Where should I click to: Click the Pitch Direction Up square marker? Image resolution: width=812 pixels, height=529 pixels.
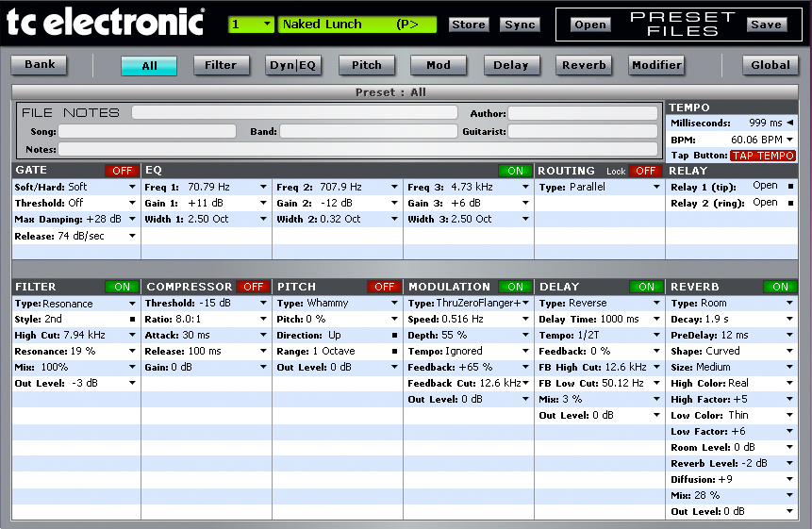point(394,336)
